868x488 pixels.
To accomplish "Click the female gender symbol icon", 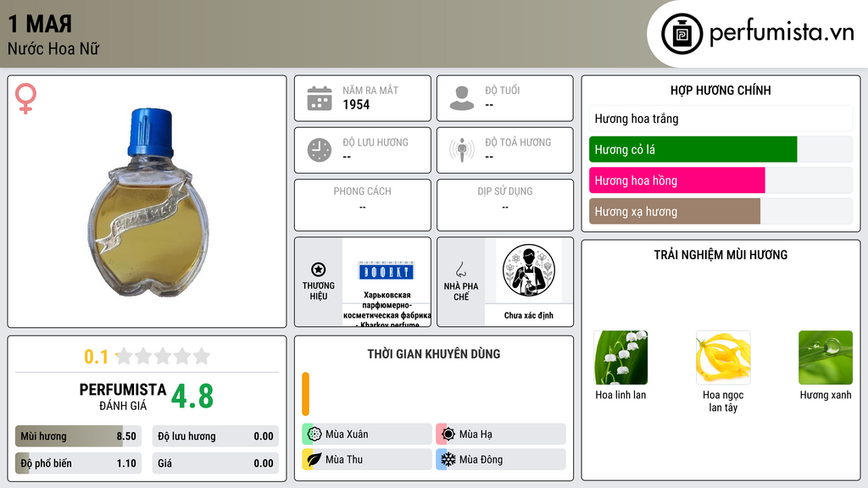I will click(x=25, y=98).
